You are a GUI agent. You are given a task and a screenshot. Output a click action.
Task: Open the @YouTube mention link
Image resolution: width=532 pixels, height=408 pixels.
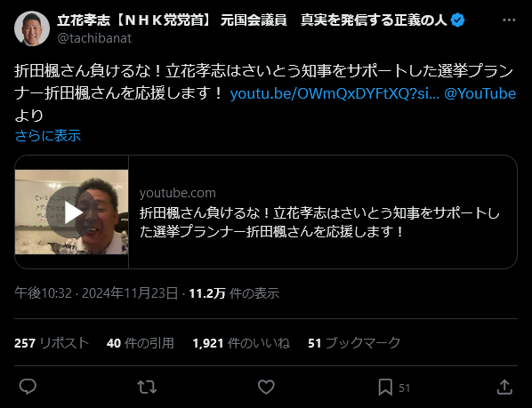[x=480, y=93]
